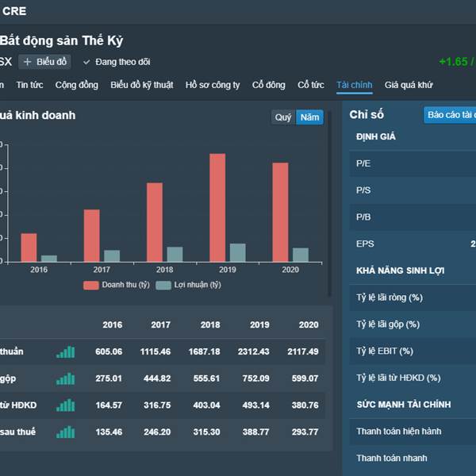Click cell value 135.46

pos(109,432)
